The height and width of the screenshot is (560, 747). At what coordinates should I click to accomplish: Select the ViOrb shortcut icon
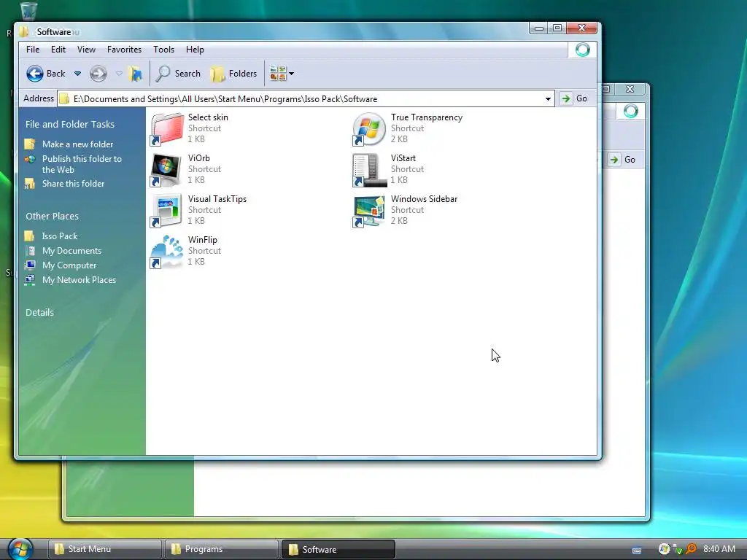pyautogui.click(x=167, y=170)
